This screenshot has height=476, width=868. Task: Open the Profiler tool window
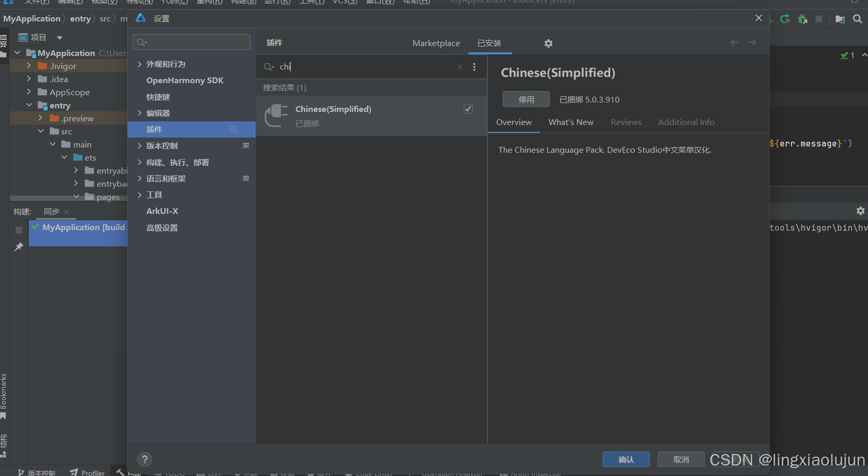tap(87, 472)
